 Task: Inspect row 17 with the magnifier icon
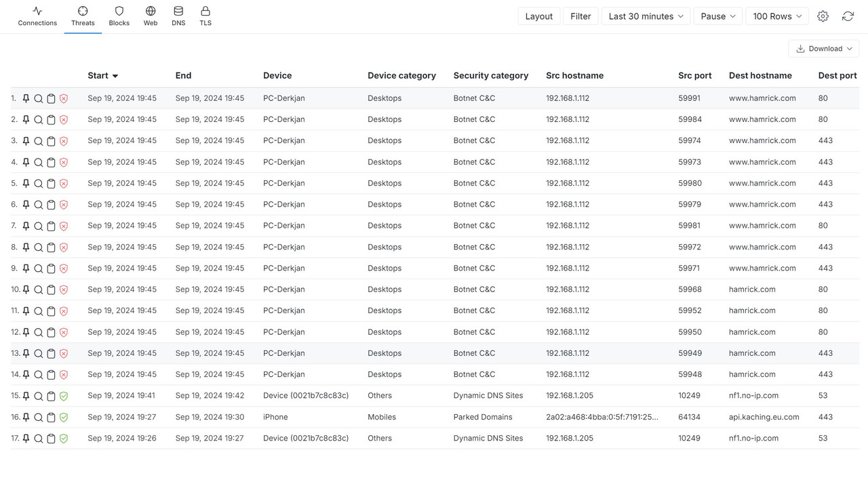[39, 439]
